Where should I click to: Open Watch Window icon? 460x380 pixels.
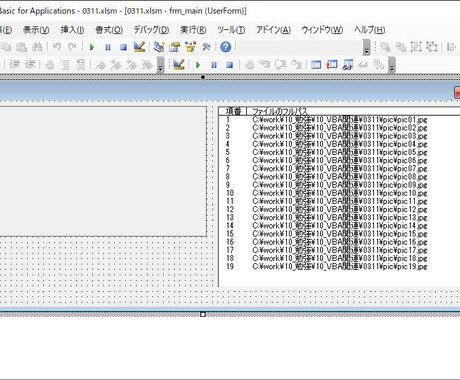pyautogui.click(x=348, y=65)
